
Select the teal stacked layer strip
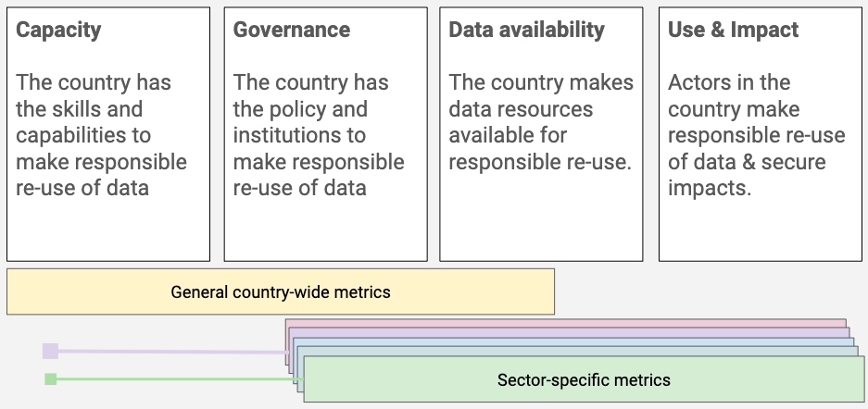point(577,351)
